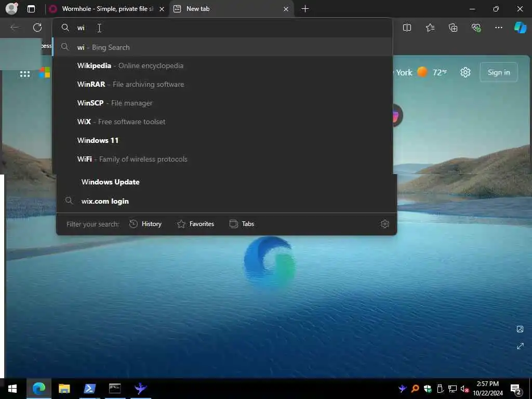Image resolution: width=532 pixels, height=399 pixels.
Task: Open search suggestion settings gear
Action: (384, 224)
